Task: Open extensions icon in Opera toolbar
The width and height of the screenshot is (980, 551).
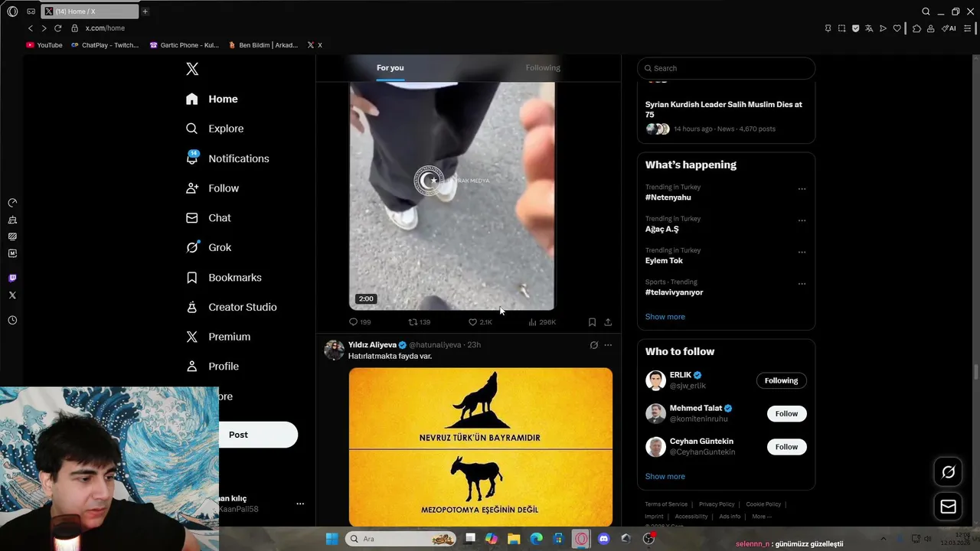Action: [x=916, y=28]
